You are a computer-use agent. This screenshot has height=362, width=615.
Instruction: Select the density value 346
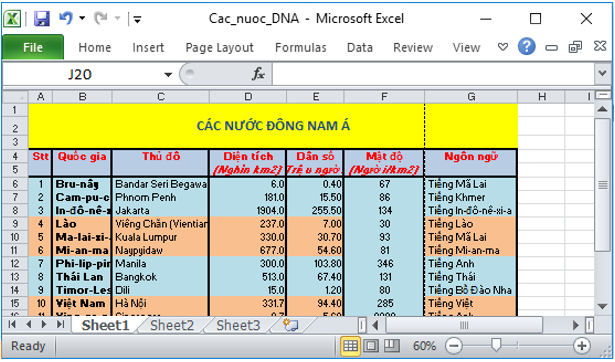384,264
